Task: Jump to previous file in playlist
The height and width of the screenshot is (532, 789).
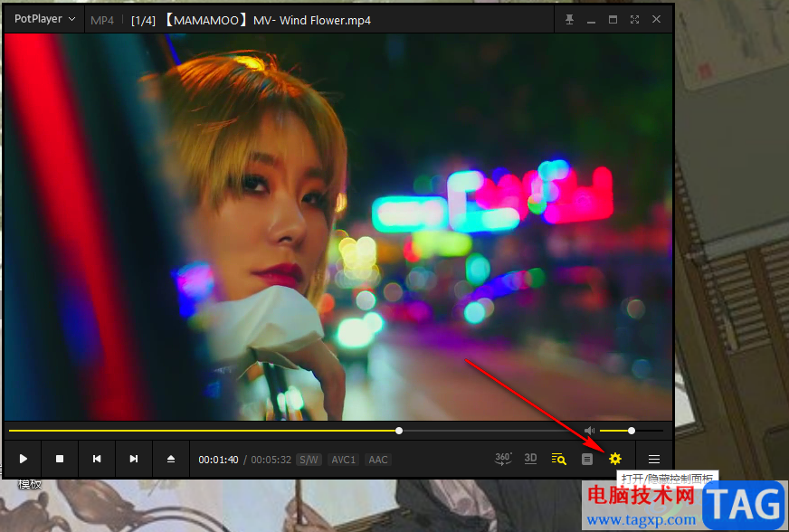Action: click(x=97, y=459)
